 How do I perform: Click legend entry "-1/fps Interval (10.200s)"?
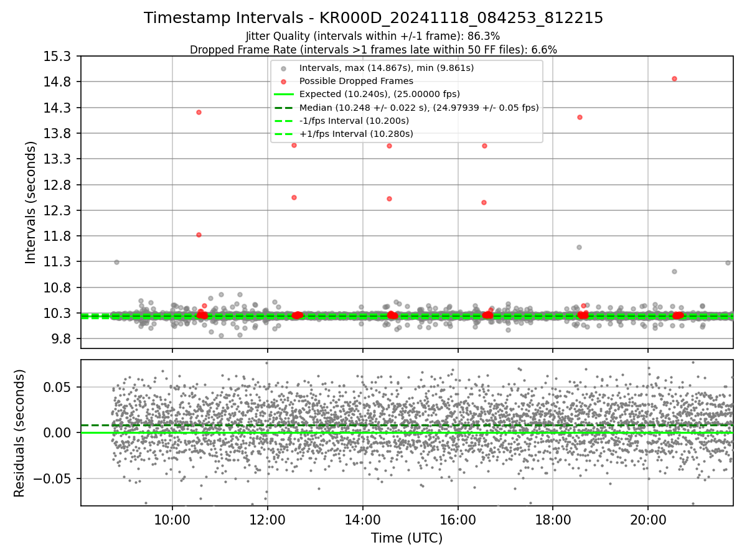[354, 120]
